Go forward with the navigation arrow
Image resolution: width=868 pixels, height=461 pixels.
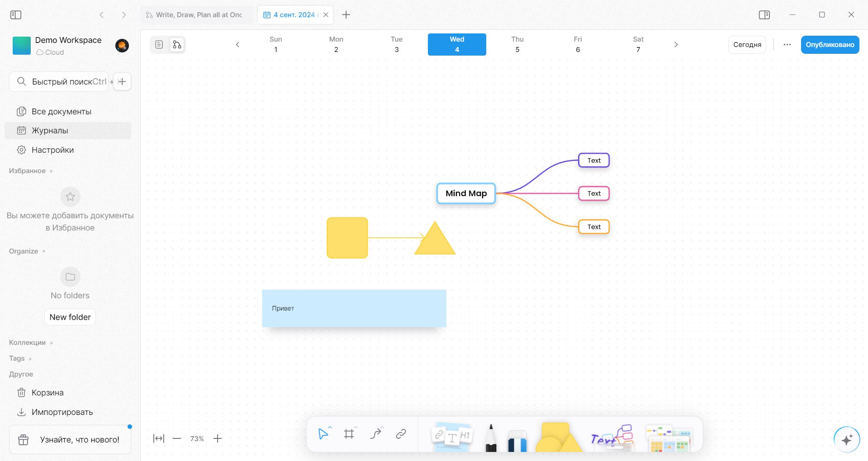[124, 15]
